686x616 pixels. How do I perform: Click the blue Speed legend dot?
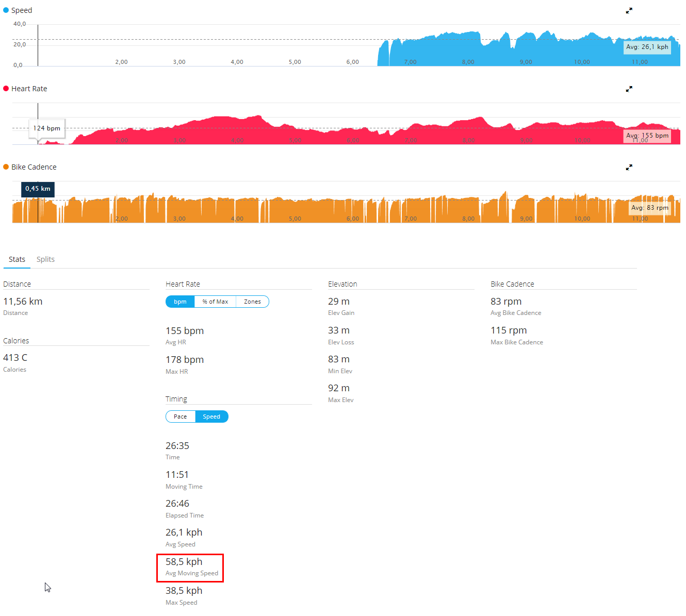pos(6,10)
